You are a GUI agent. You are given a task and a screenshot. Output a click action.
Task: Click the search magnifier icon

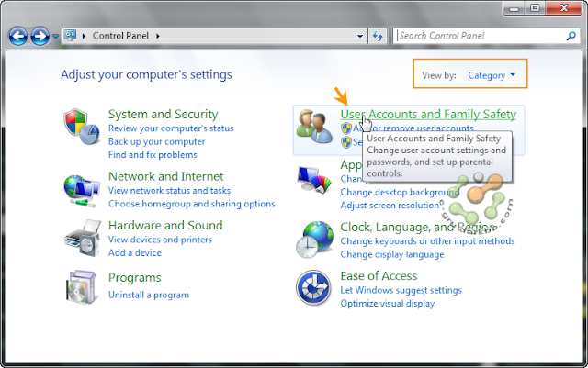[571, 36]
